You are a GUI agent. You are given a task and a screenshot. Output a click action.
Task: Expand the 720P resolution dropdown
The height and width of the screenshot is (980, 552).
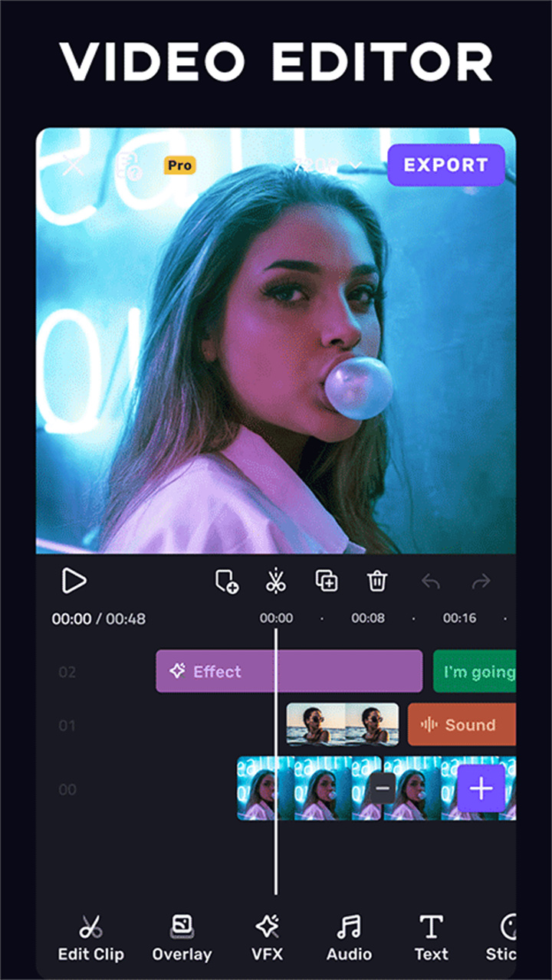(x=328, y=165)
